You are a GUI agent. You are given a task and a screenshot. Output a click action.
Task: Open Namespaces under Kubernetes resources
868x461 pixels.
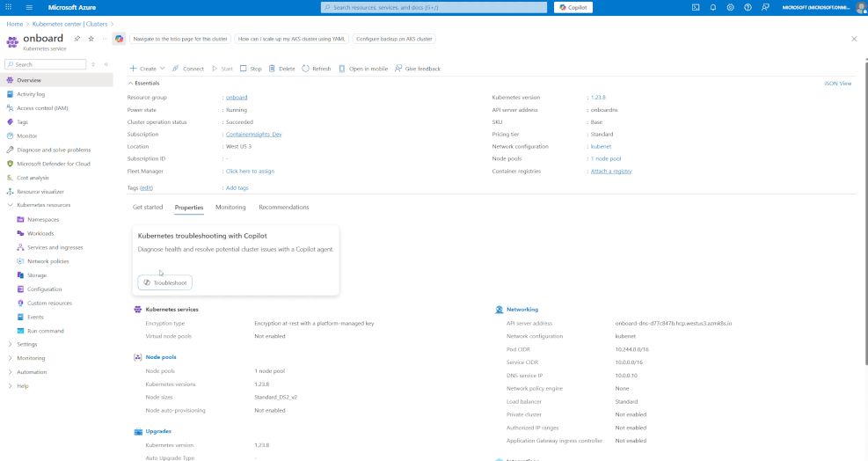tap(42, 219)
